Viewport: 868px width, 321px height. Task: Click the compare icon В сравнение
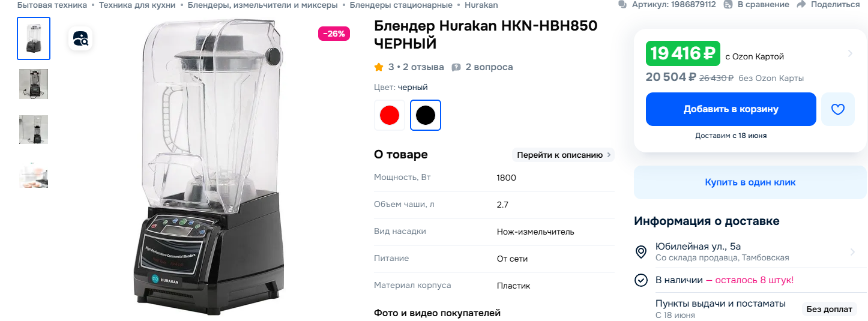click(728, 4)
